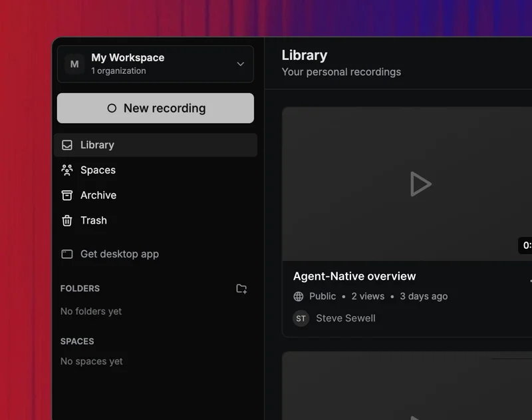Open the workspace switcher showing 1 organization
This screenshot has width=532, height=420.
pos(155,64)
